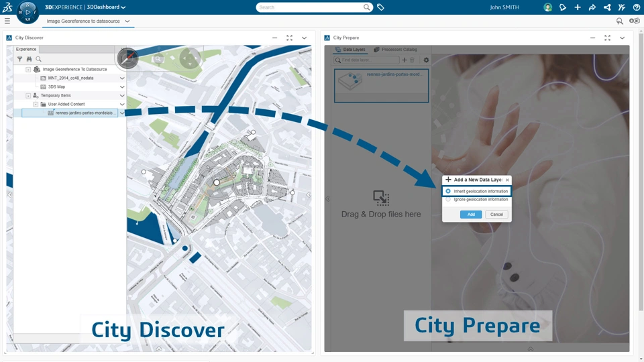Switch to the Experience tab

click(x=26, y=49)
